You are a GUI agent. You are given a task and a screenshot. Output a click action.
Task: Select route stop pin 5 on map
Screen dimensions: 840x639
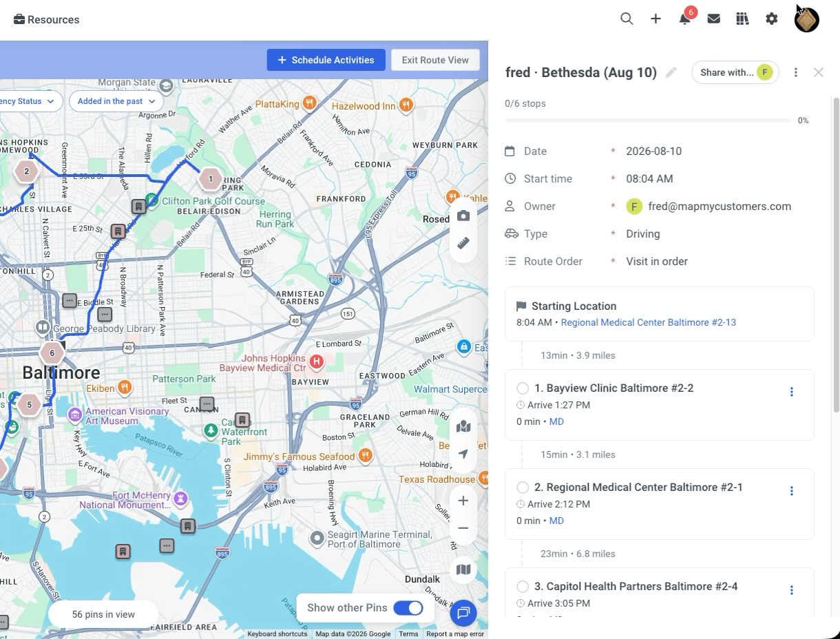click(x=29, y=404)
